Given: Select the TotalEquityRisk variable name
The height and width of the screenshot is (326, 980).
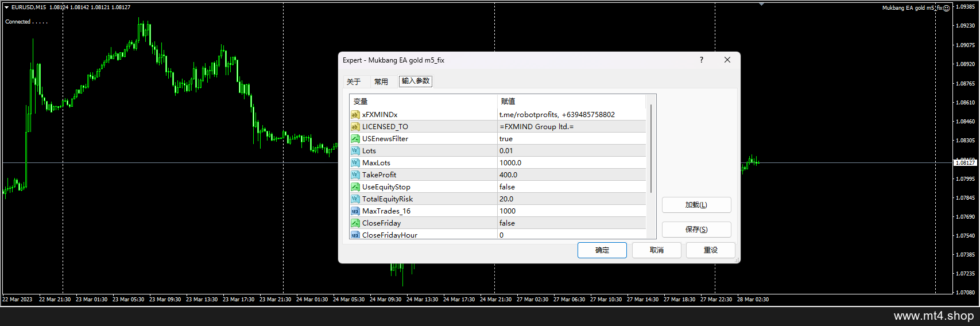Looking at the screenshot, I should [x=388, y=199].
